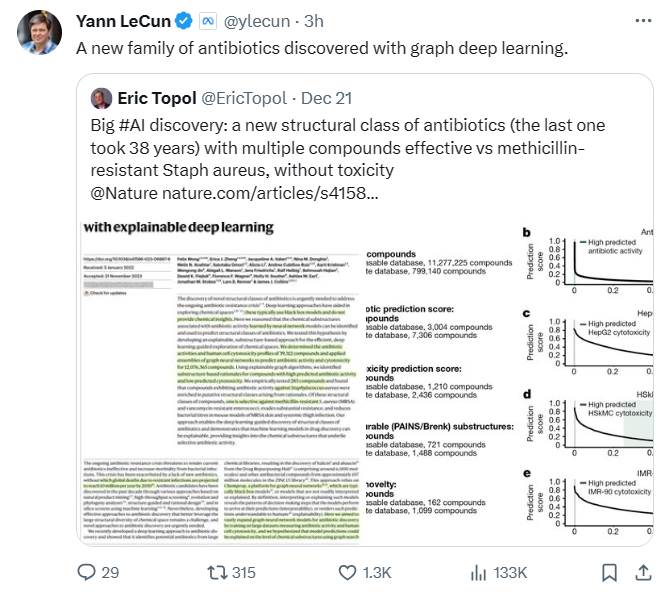Open the 3h timestamp link
The image size is (670, 594).
(x=314, y=21)
